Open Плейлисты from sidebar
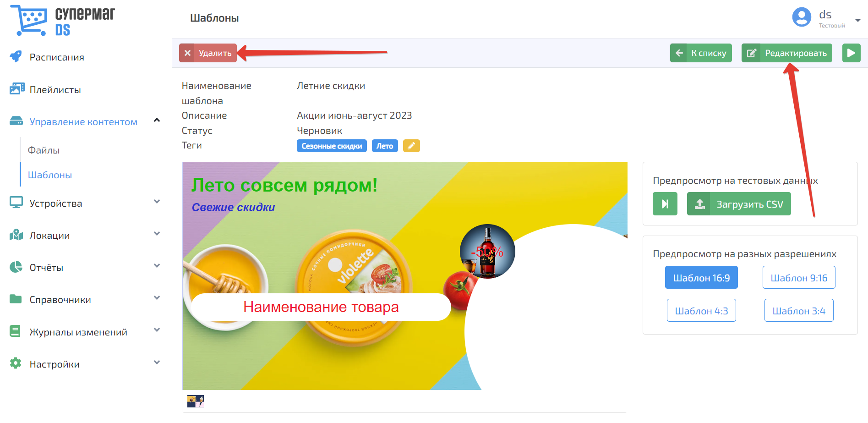Viewport: 868px width, 423px height. 55,89
